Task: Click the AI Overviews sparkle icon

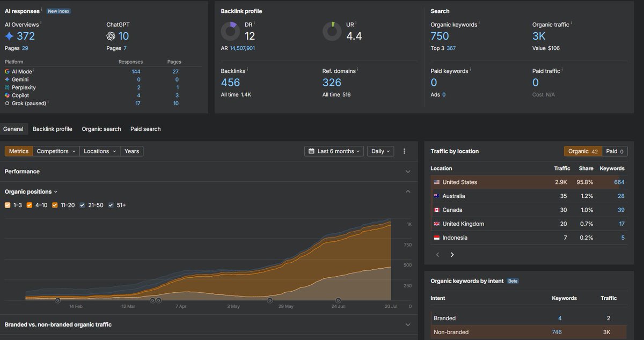Action: [9, 36]
